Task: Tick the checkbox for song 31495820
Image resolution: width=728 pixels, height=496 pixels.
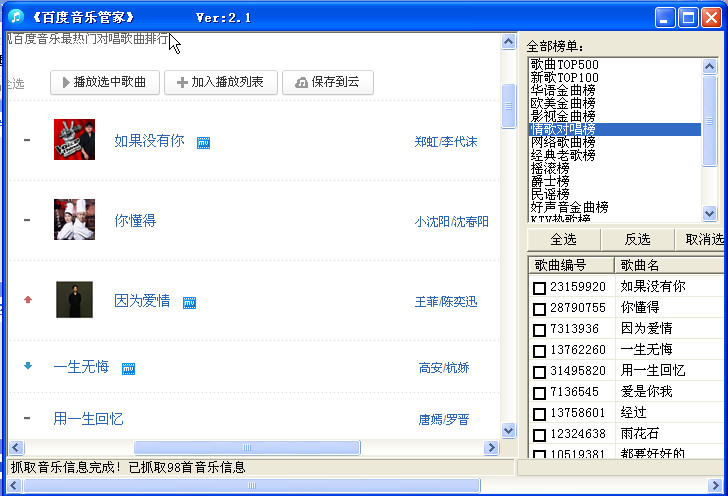Action: [539, 372]
